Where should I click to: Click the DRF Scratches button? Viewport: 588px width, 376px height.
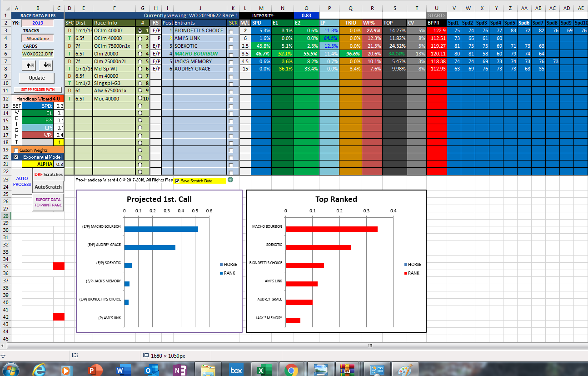coord(49,175)
